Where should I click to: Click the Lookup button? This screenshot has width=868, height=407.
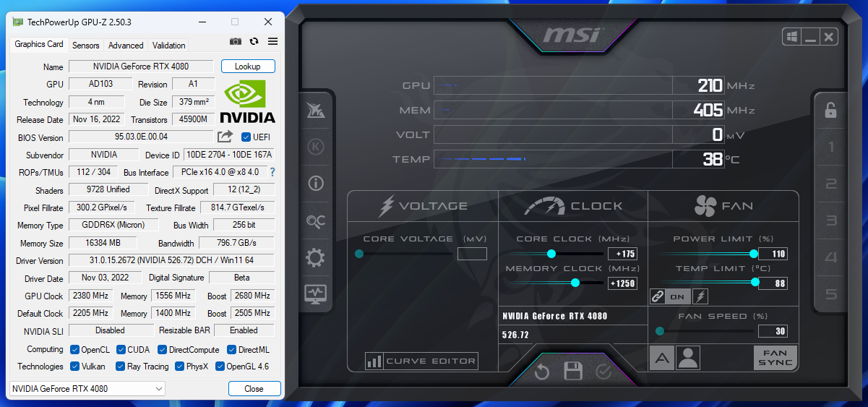click(248, 67)
